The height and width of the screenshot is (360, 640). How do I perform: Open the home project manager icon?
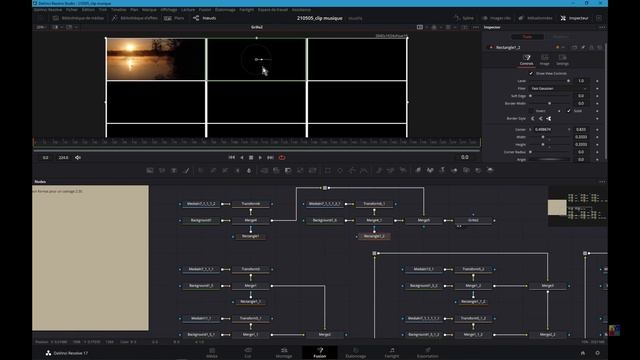click(x=583, y=353)
